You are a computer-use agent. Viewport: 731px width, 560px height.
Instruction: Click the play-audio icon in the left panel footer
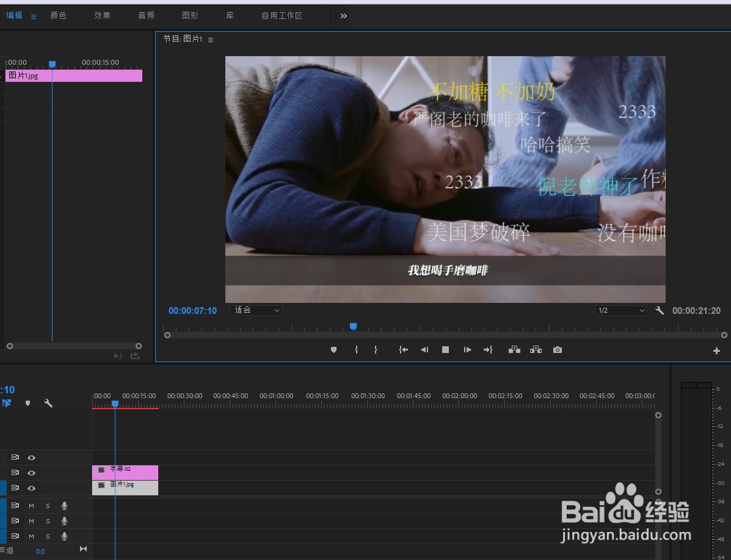pos(118,356)
